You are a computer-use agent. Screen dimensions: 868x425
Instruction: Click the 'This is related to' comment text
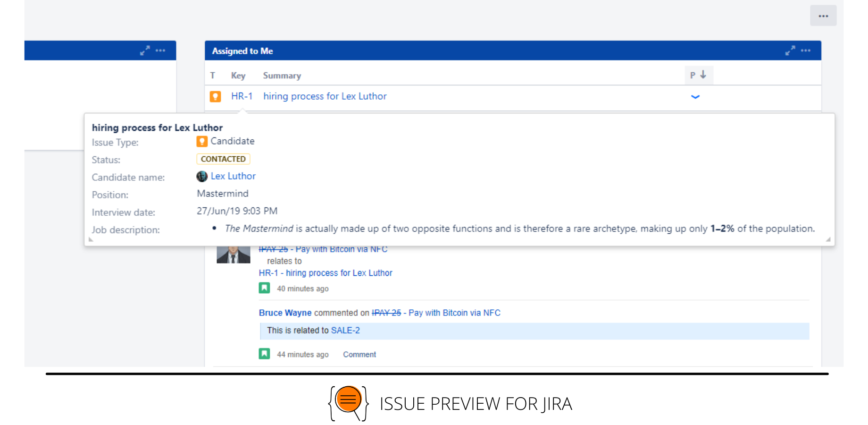(x=298, y=331)
